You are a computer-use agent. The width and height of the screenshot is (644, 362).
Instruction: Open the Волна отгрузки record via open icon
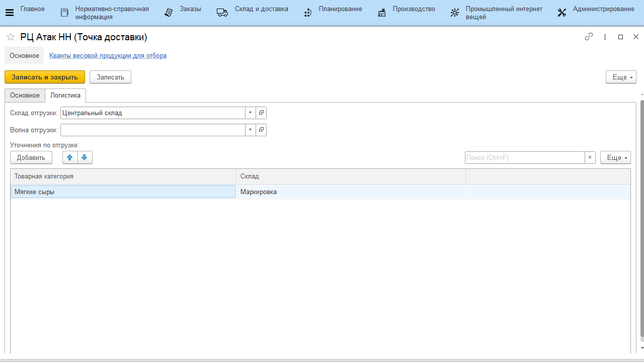tap(261, 130)
